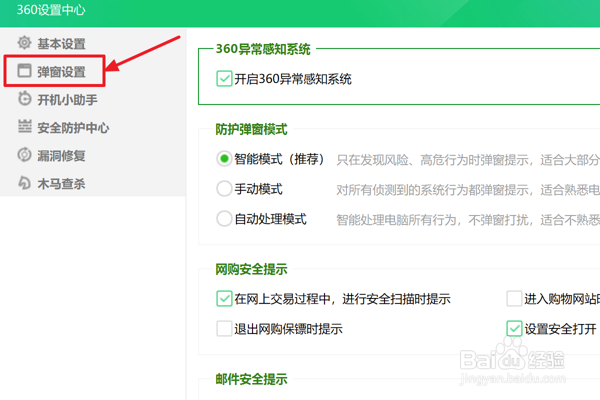
Task: Click the circular icon beside 漏洞修复
Action: coord(24,155)
